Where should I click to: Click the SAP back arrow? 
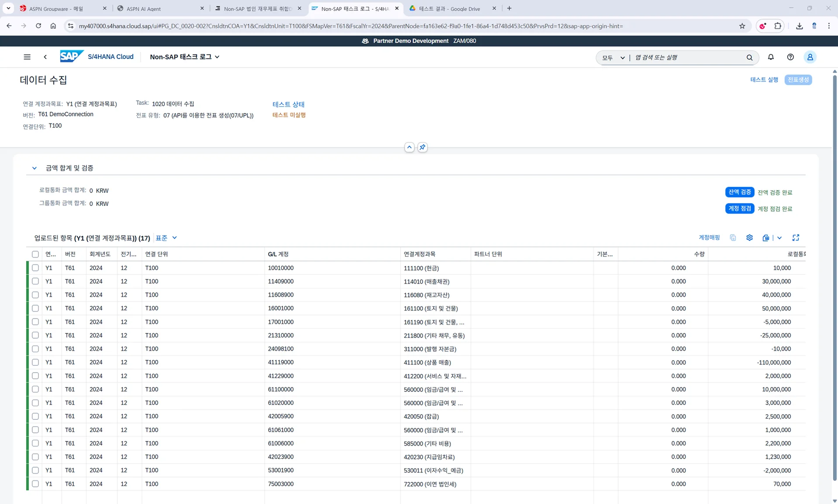coord(45,57)
